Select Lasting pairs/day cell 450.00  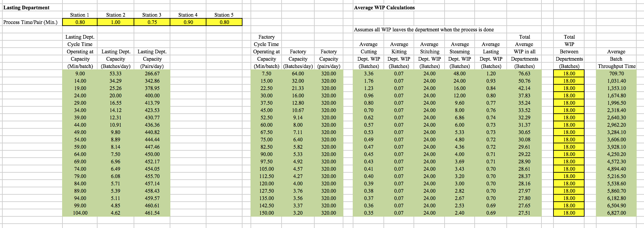(x=152, y=154)
